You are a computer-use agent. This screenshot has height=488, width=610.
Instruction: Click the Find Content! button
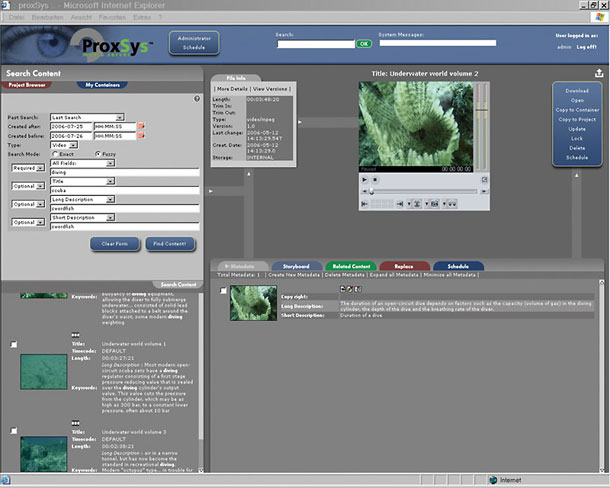(x=170, y=244)
